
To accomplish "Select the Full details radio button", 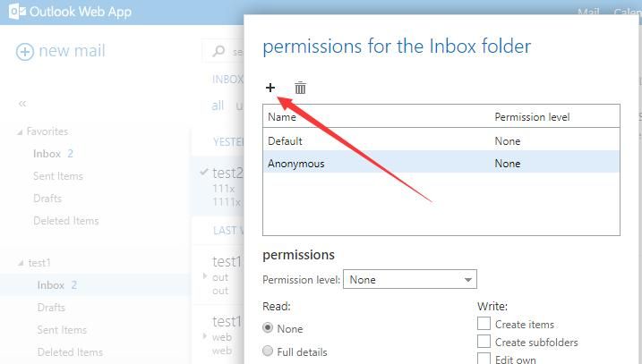I will pyautogui.click(x=268, y=351).
